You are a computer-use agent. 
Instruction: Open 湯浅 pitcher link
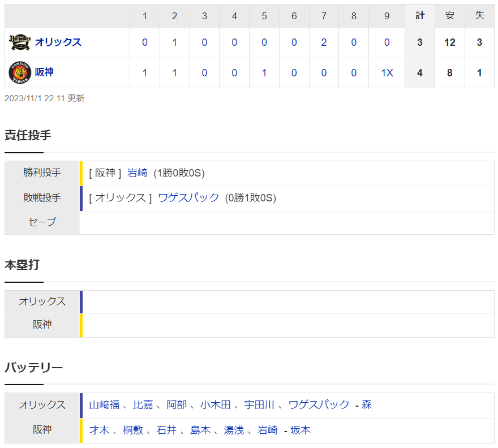click(234, 430)
